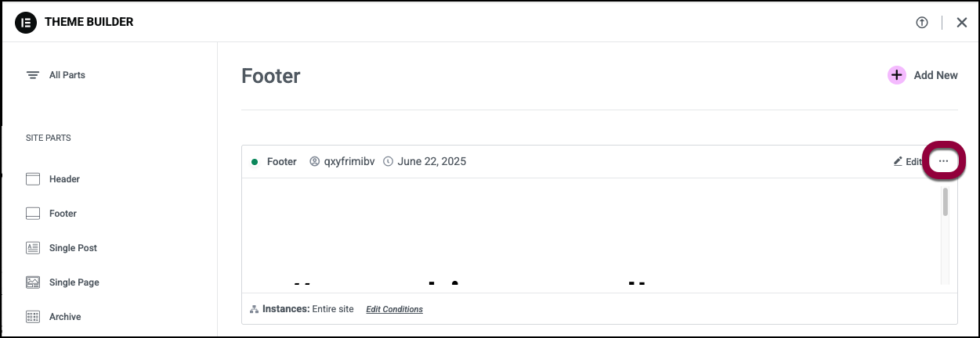This screenshot has width=980, height=338.
Task: Click the Elementor logo icon
Action: pos(26,22)
